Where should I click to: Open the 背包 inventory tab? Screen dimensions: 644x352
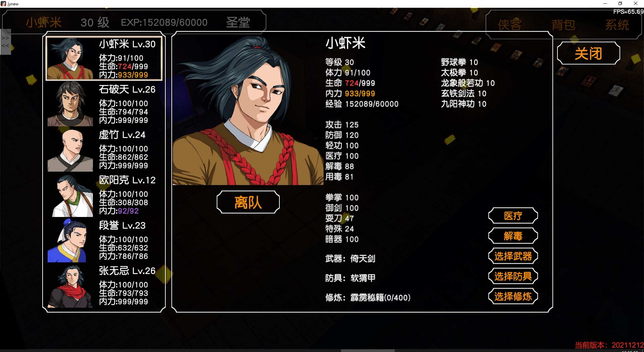tap(563, 25)
